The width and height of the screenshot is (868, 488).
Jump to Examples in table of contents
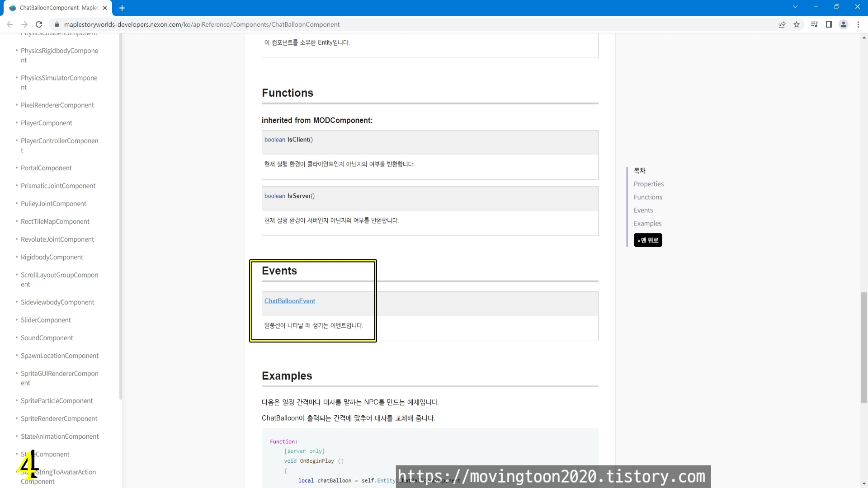[647, 223]
